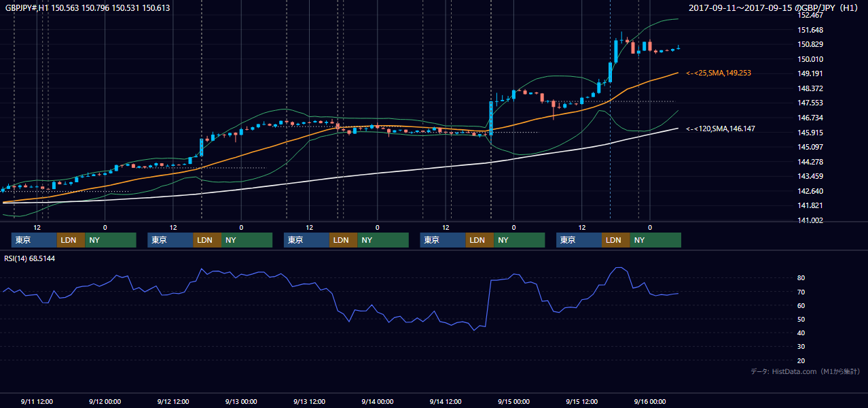Click price axis value 141.821
The image size is (868, 408).
tap(810, 205)
